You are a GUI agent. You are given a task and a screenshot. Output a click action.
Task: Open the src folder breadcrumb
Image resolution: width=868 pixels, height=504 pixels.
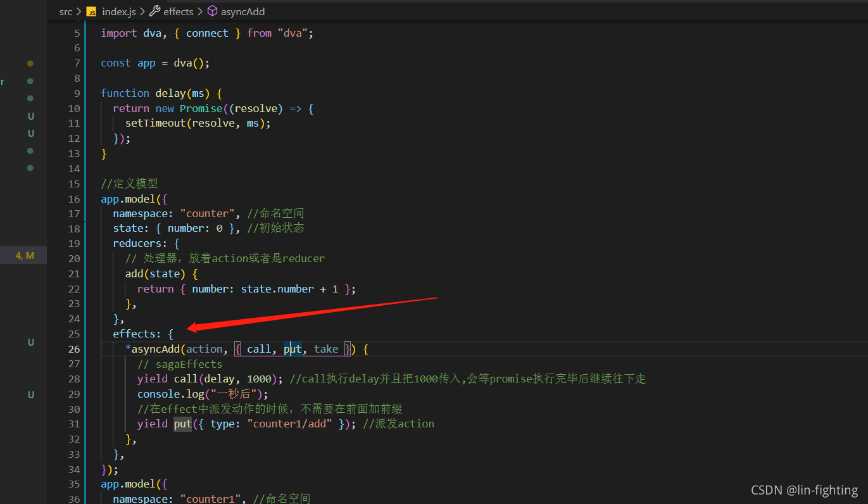[x=66, y=11]
